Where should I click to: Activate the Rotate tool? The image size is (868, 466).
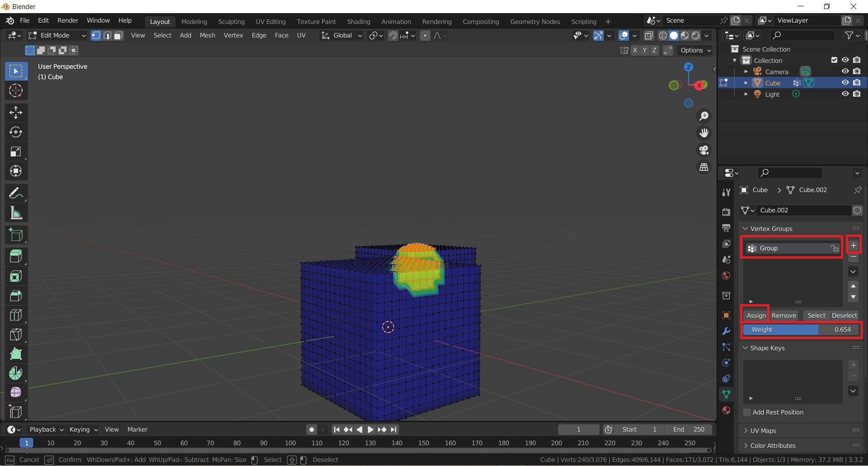[16, 132]
